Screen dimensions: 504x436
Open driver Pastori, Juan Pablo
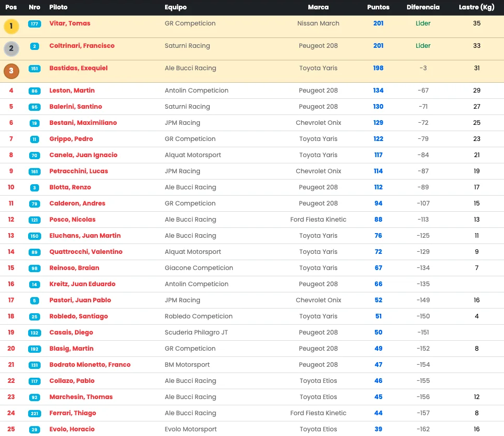pyautogui.click(x=80, y=300)
